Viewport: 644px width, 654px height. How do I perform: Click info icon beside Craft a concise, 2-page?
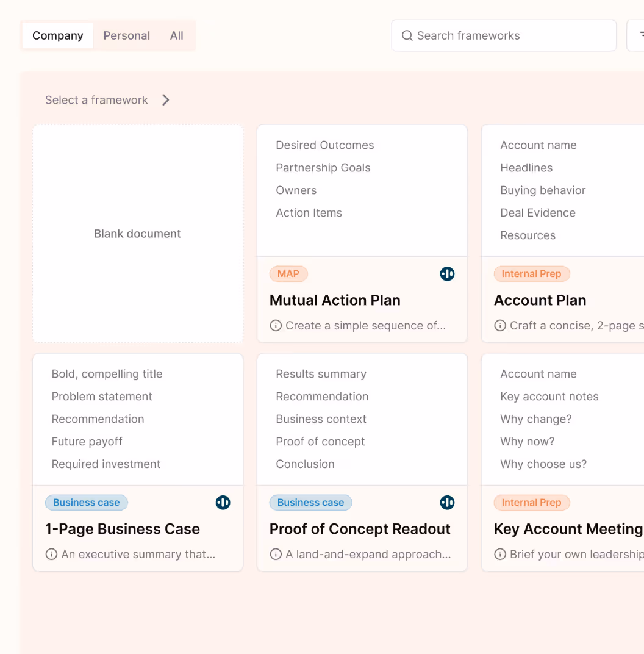(x=500, y=325)
